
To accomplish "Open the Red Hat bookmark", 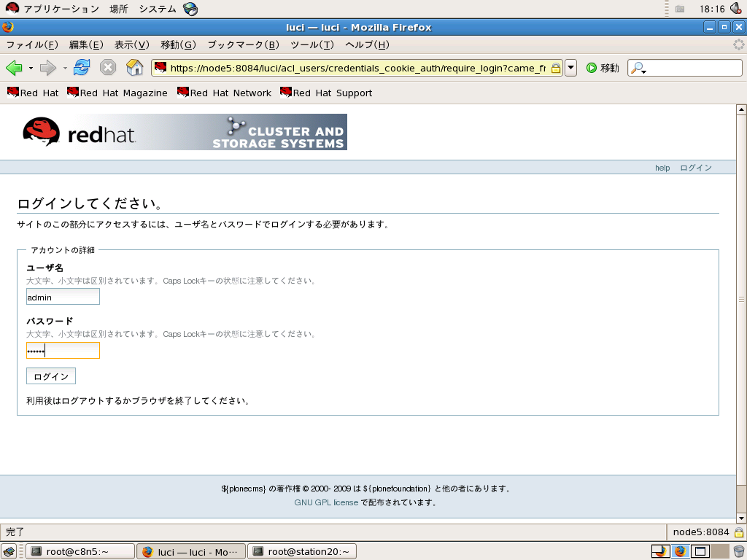I will pyautogui.click(x=33, y=93).
